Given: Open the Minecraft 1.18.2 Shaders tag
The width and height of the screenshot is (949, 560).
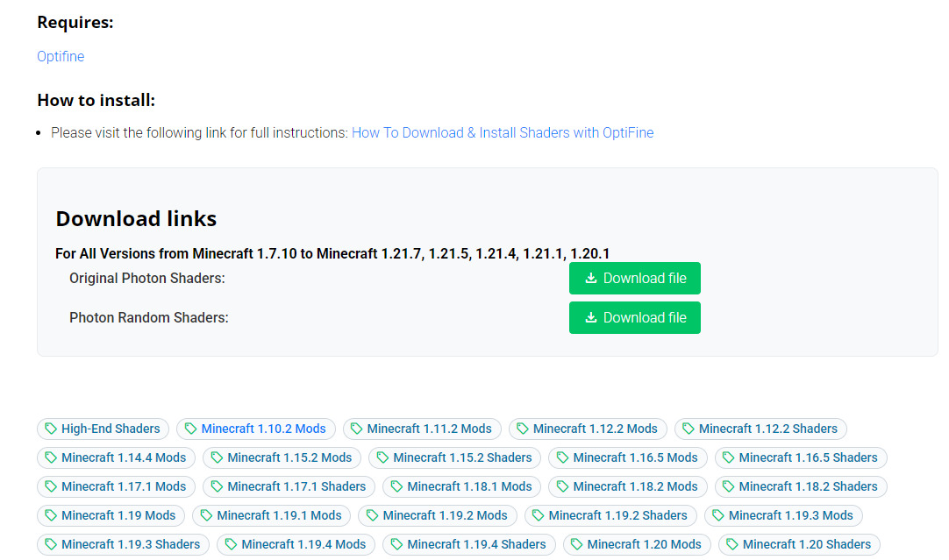Looking at the screenshot, I should click(x=801, y=487).
